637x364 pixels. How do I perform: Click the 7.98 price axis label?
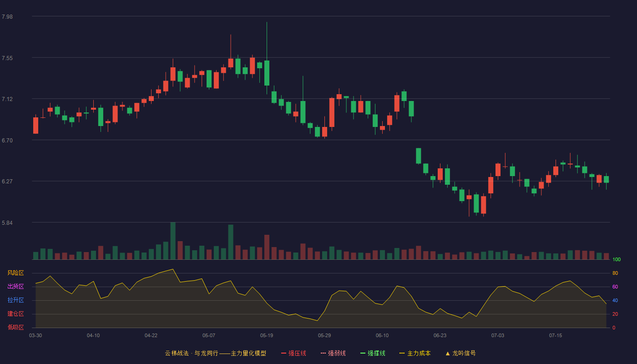pos(7,17)
